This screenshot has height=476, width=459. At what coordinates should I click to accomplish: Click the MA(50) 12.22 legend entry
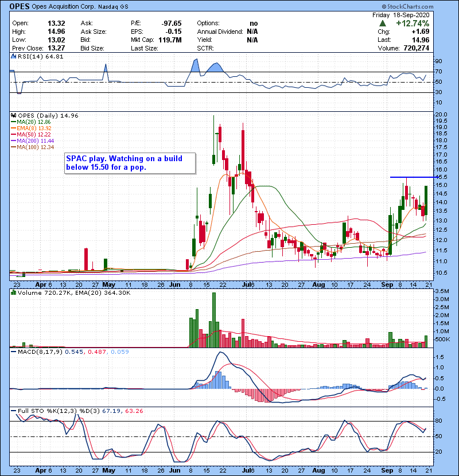[31, 134]
